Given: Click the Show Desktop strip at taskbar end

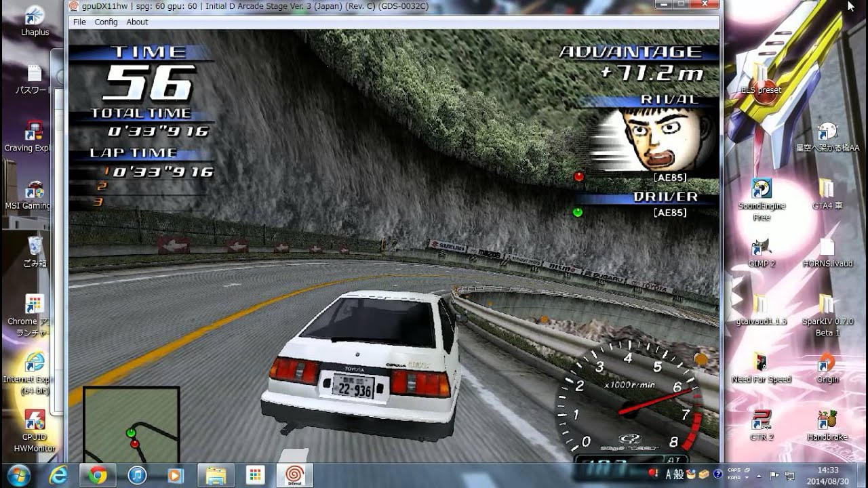Looking at the screenshot, I should pyautogui.click(x=863, y=475).
